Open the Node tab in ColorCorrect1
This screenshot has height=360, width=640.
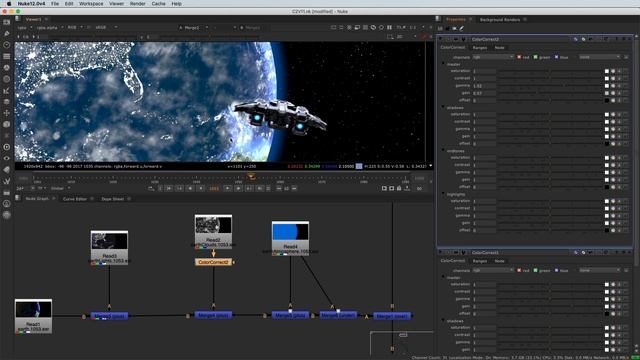(500, 261)
